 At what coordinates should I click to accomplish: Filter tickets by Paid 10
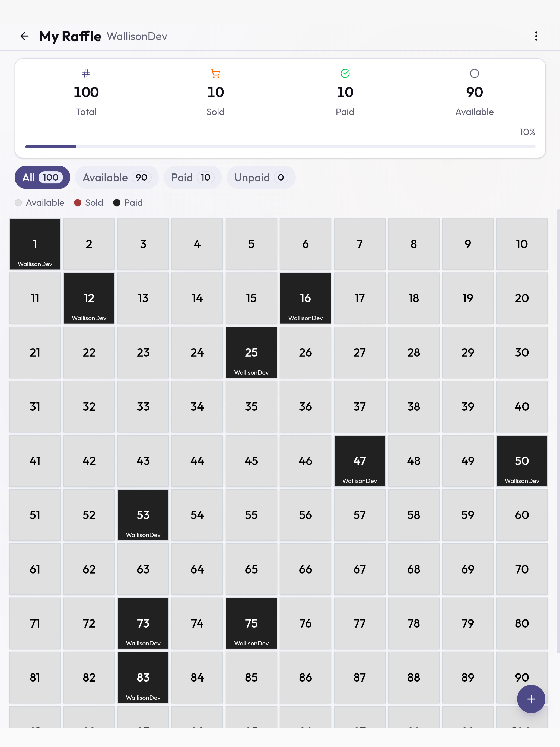(x=193, y=177)
